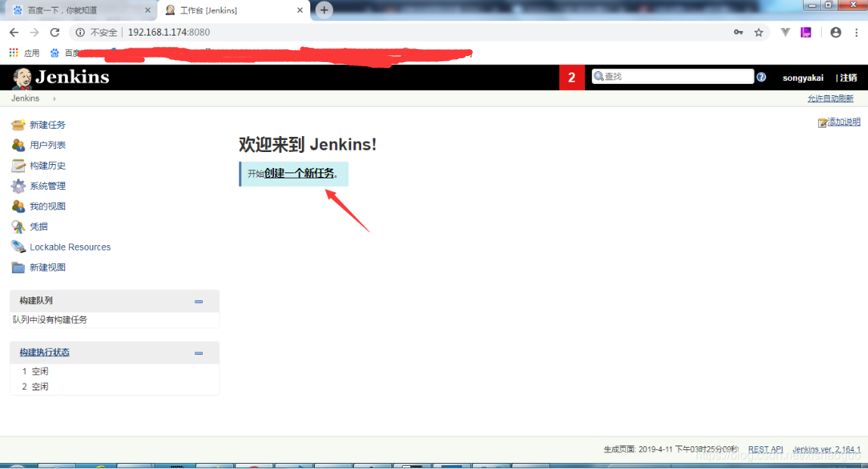Viewport: 868px width, 469px height.
Task: Click the search help question icon
Action: coord(761,77)
